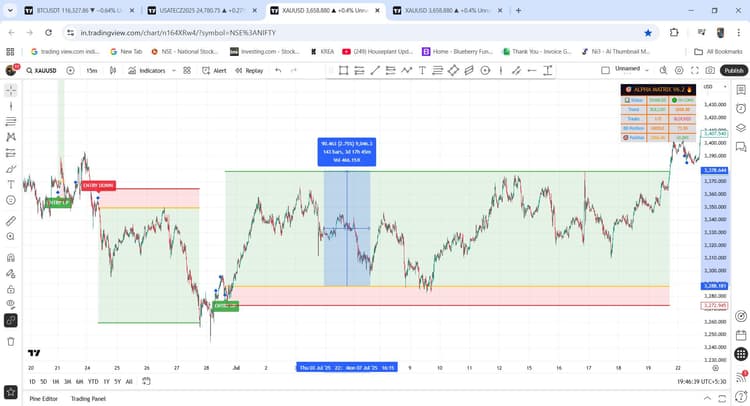Screen dimensions: 750x406
Task: Select the trend line in favorites toolbar
Action: (x=375, y=70)
